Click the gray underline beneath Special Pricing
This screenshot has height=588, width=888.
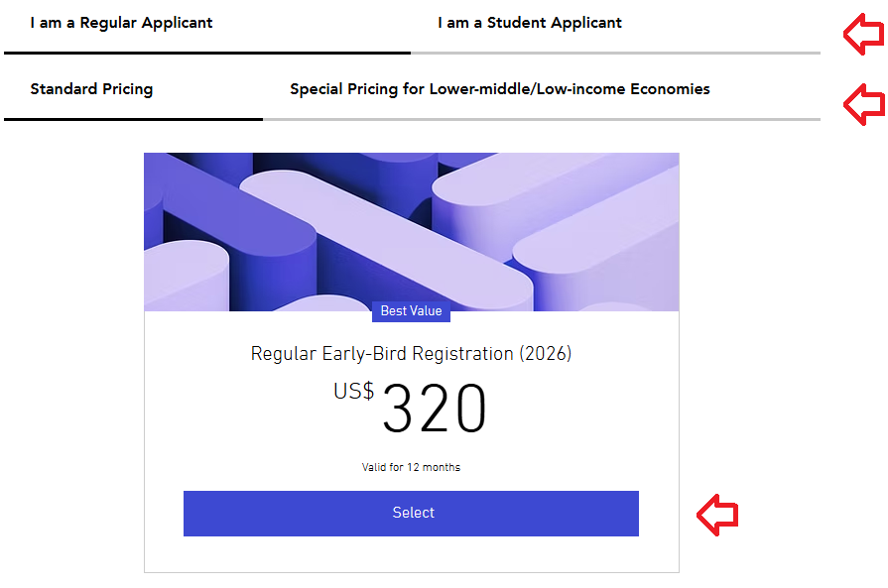pos(542,119)
